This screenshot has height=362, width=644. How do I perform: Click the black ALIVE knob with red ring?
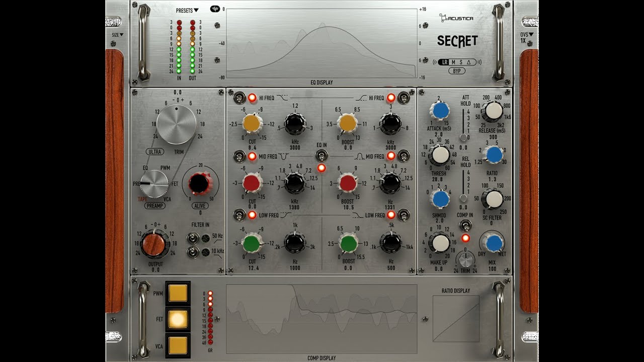199,184
